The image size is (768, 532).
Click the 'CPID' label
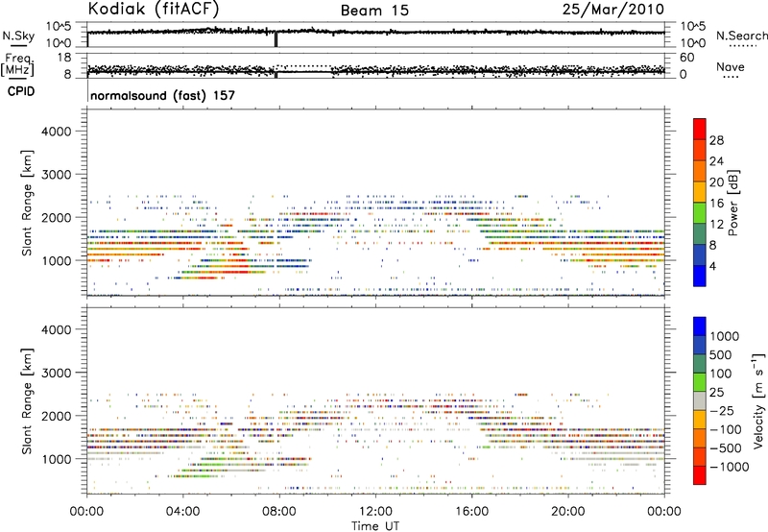pyautogui.click(x=21, y=91)
